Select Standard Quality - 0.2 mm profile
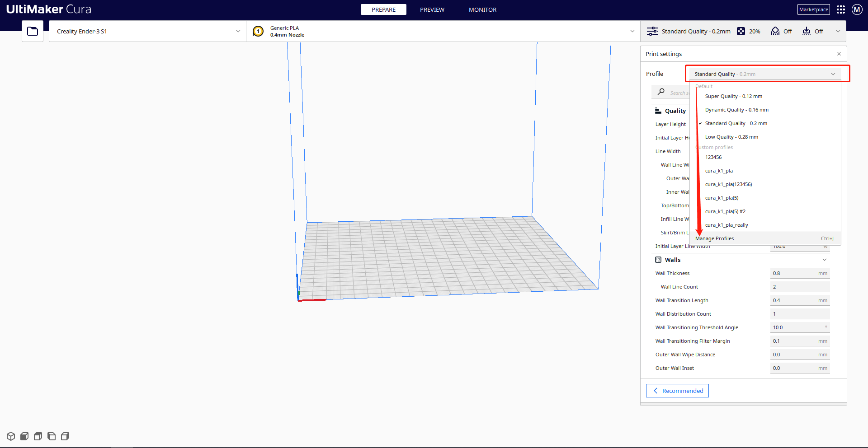The width and height of the screenshot is (868, 448). (765, 123)
